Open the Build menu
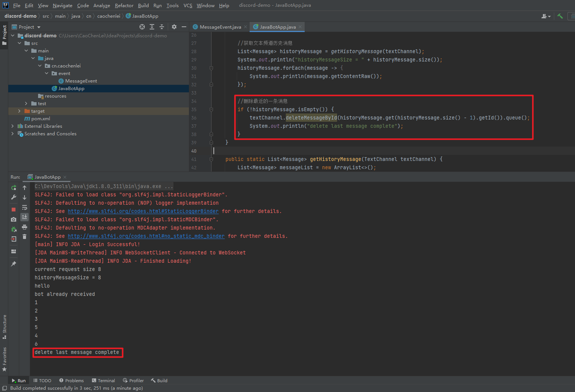This screenshot has height=392, width=575. click(143, 5)
